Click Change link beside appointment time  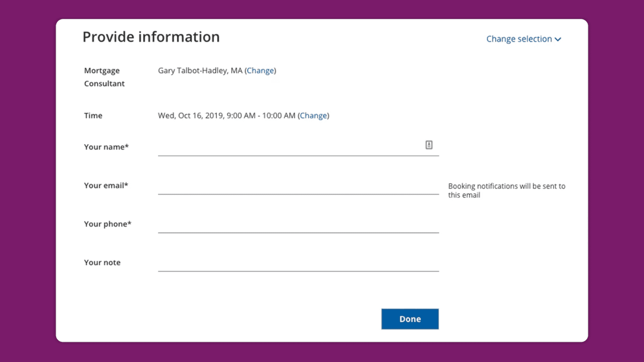[313, 115]
